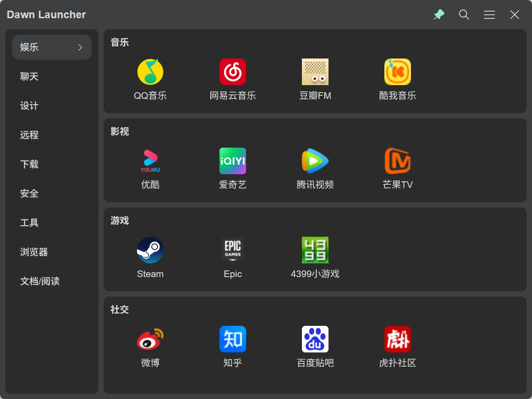Viewport: 532px width, 399px height.
Task: Open the 微博 Weibo icon
Action: 150,339
